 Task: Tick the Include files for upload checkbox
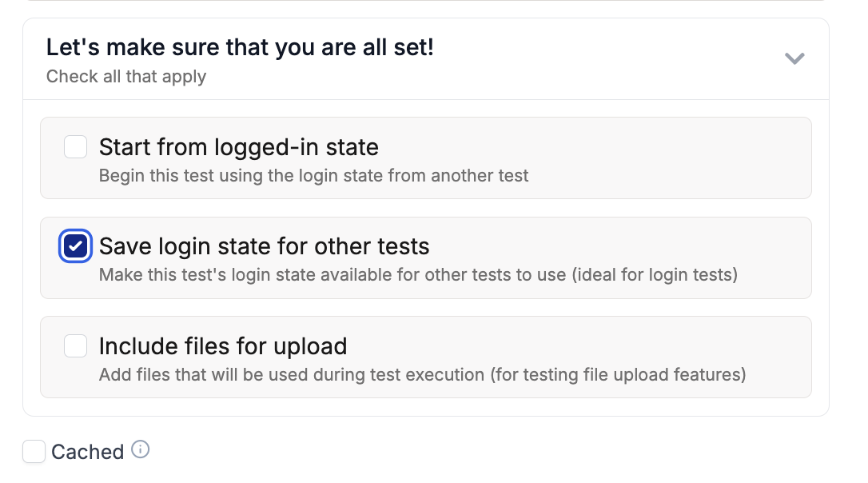click(x=76, y=345)
